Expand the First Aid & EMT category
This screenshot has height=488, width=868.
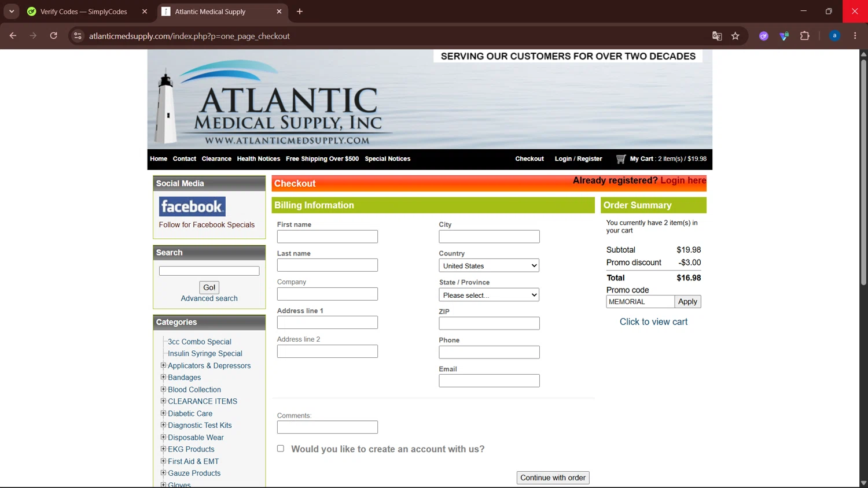tap(163, 461)
